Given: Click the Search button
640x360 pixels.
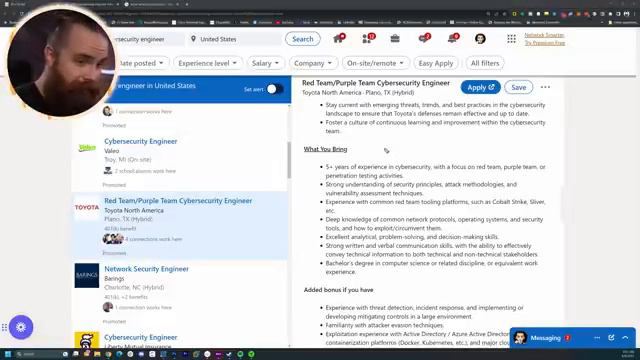Looking at the screenshot, I should coord(302,39).
